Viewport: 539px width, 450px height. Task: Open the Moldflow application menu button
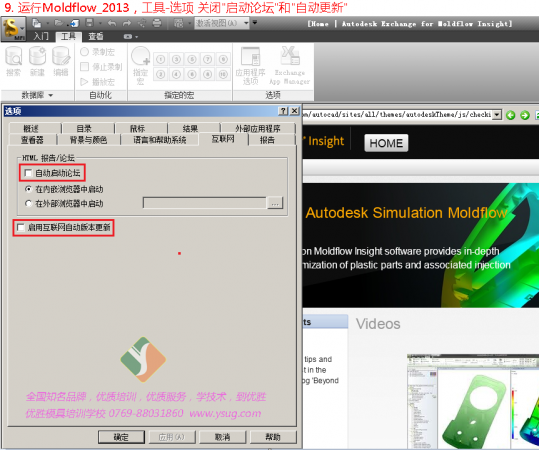13,29
